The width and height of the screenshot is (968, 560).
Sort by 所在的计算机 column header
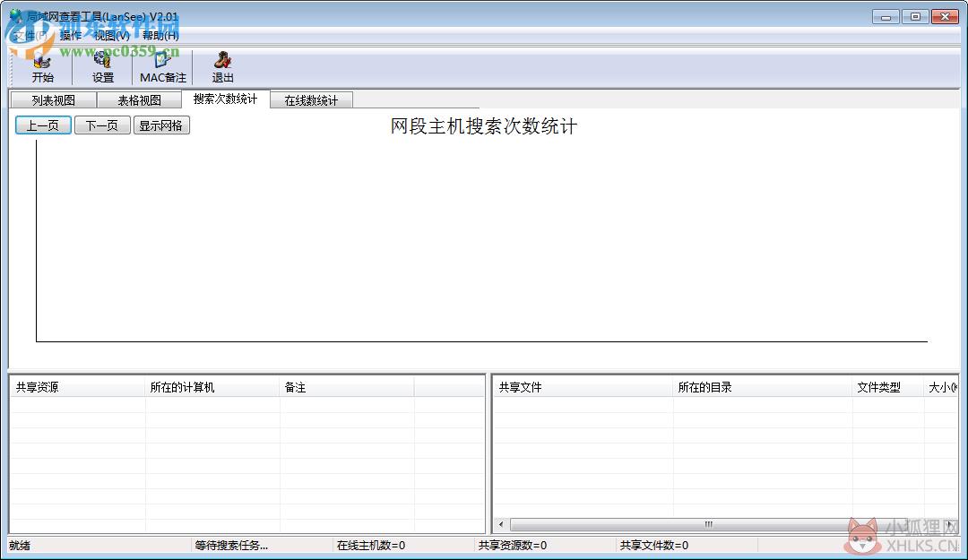[212, 387]
